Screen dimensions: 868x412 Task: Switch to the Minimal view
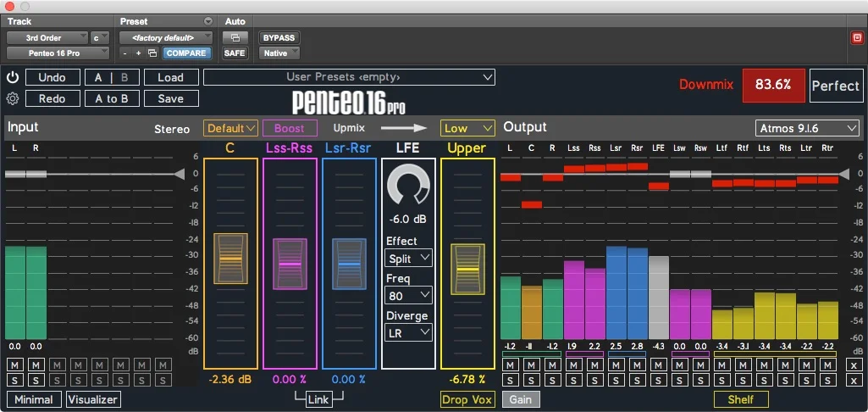point(34,399)
